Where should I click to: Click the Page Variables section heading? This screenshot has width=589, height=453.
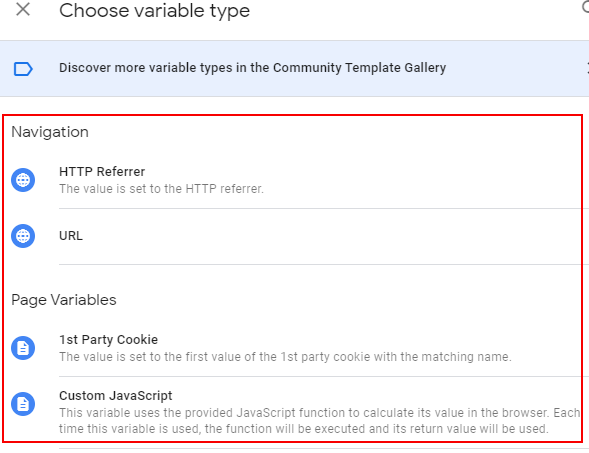[64, 300]
